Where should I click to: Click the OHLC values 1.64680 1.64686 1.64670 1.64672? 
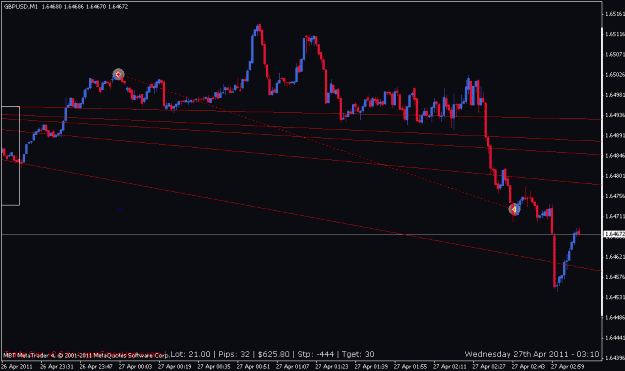point(85,6)
